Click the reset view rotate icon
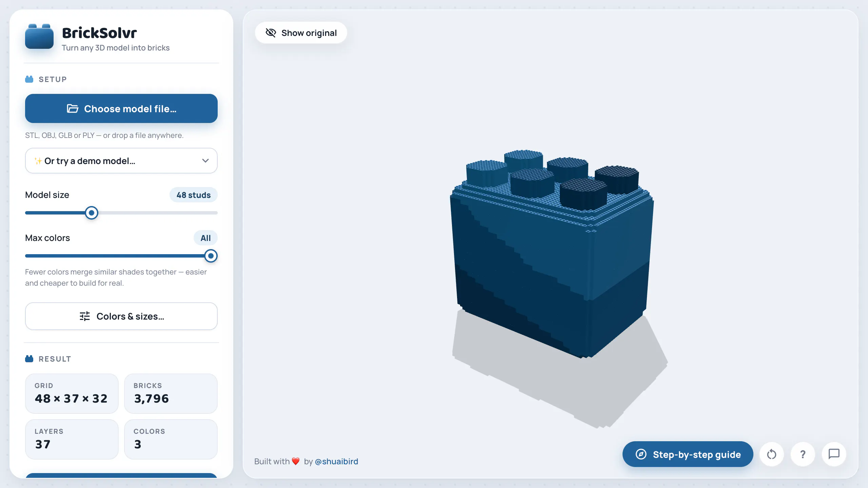Image resolution: width=868 pixels, height=488 pixels. (772, 454)
